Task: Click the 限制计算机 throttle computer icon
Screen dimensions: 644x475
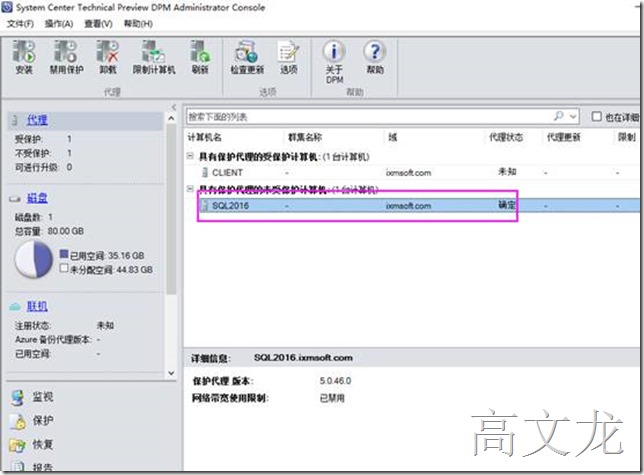Action: pyautogui.click(x=153, y=51)
